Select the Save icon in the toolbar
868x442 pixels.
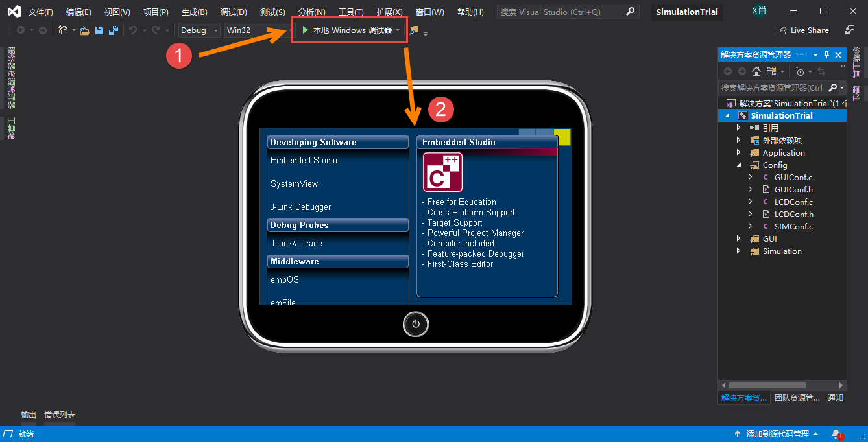point(99,30)
